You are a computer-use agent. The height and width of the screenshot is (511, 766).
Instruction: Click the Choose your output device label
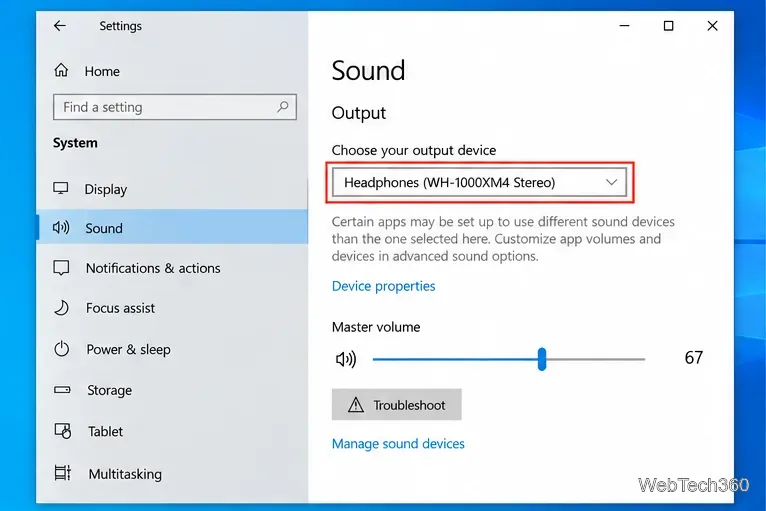[414, 150]
